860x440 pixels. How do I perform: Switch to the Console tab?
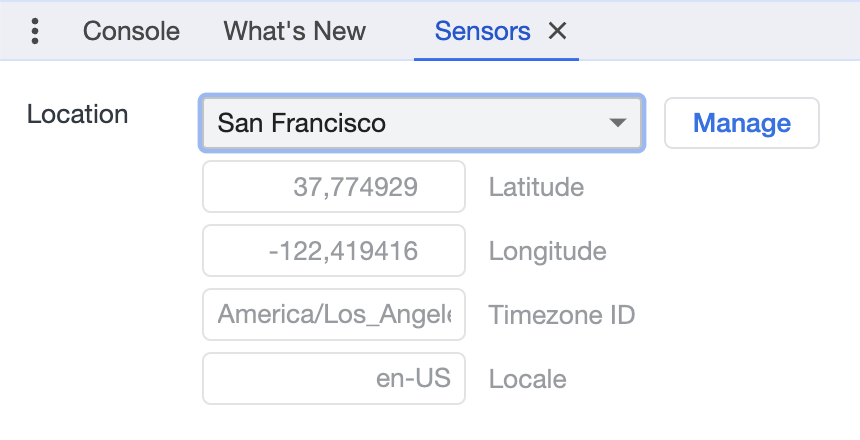point(131,31)
